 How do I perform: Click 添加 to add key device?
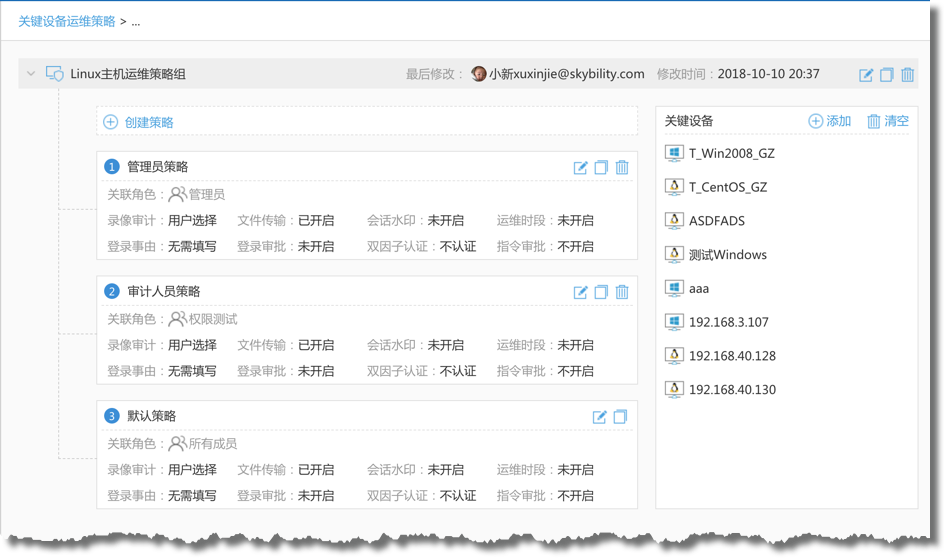[830, 121]
